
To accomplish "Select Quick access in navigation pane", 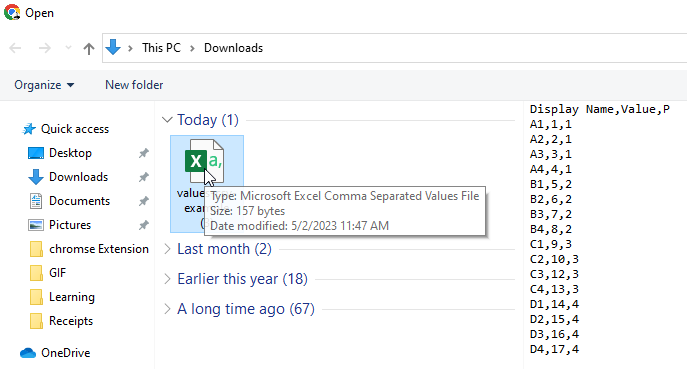I will pyautogui.click(x=75, y=129).
